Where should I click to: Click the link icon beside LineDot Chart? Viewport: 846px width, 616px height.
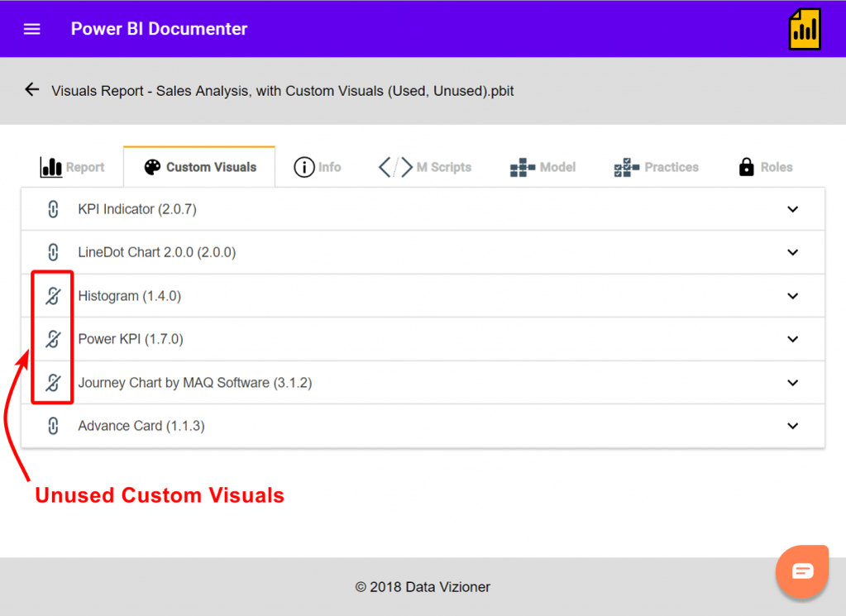pos(53,252)
